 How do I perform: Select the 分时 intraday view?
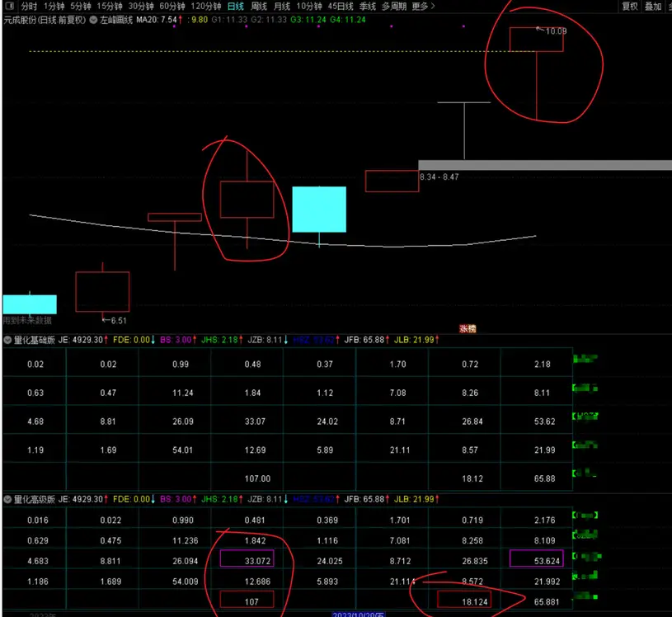[x=29, y=6]
